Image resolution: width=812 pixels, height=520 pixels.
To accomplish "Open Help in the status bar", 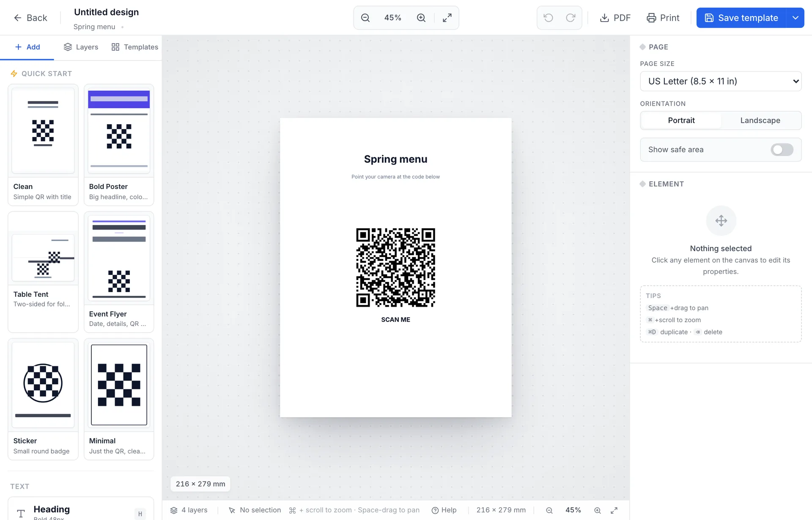I will (x=444, y=510).
